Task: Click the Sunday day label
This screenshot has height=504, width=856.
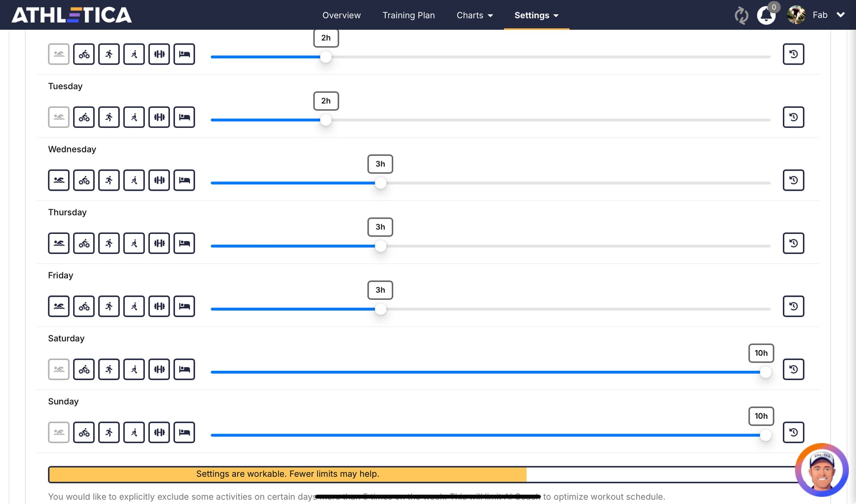Action: point(63,402)
